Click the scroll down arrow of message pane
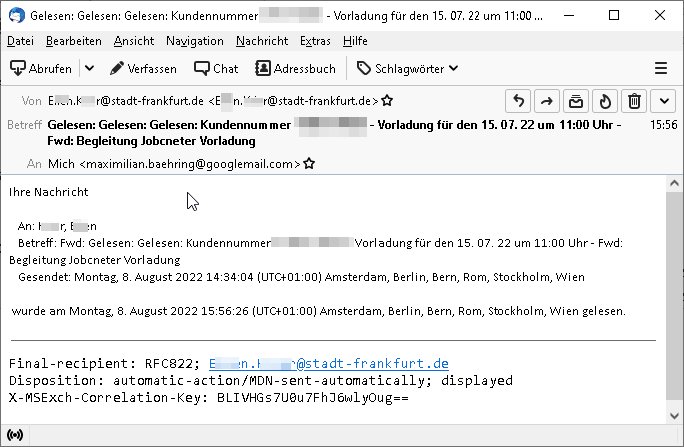Screen dimensions: 684x447 click(x=674, y=416)
